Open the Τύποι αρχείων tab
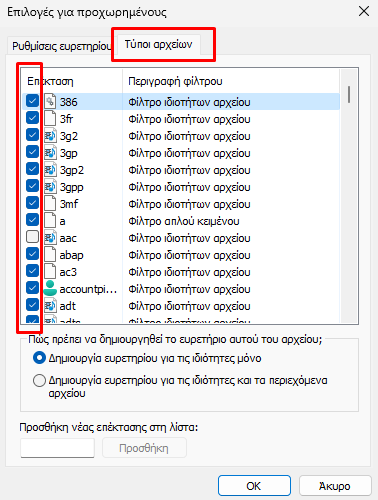Image resolution: width=378 pixels, height=500 pixels. (158, 44)
